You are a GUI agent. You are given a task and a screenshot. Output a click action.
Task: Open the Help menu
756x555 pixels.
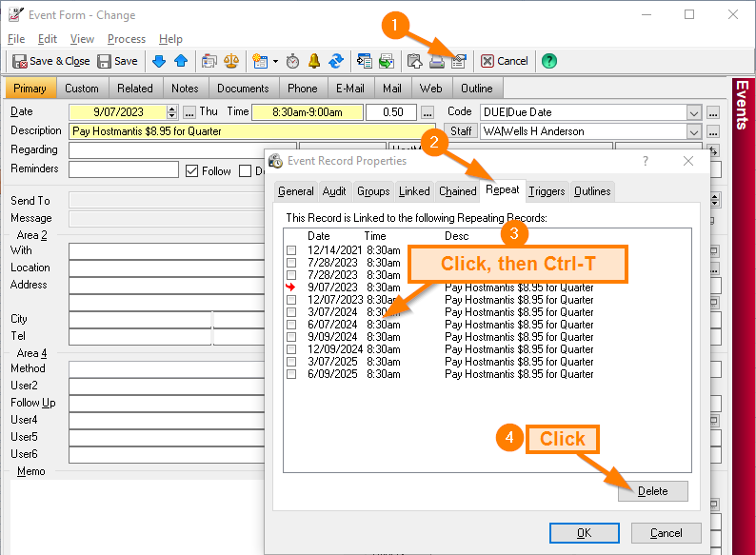170,39
